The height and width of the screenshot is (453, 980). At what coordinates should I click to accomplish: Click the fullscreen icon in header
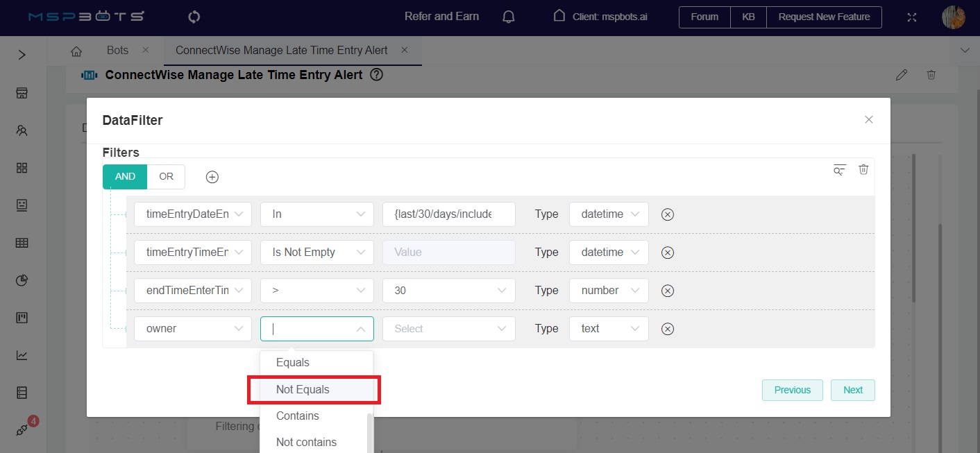tap(913, 17)
